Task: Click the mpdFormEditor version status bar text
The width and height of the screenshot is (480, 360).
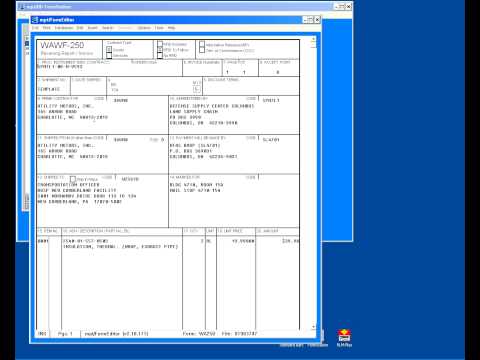Action: coord(117,333)
